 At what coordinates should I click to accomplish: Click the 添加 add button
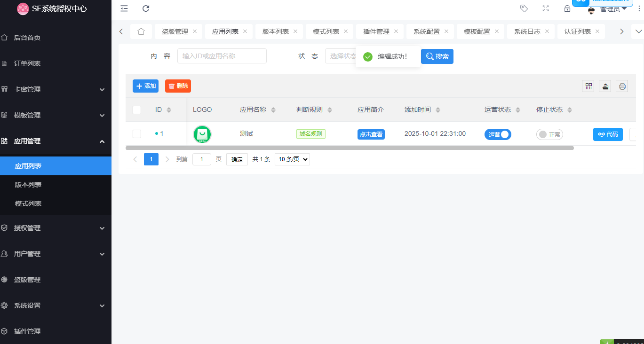(x=145, y=86)
